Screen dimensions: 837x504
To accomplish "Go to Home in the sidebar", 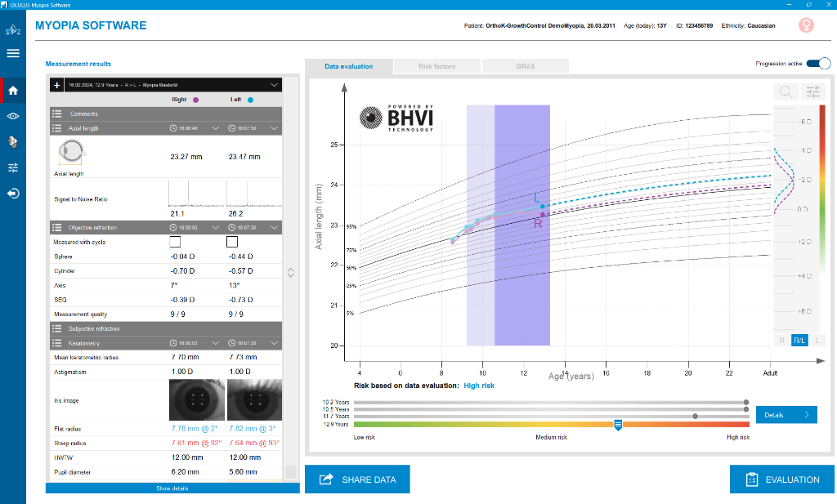I will 13,90.
